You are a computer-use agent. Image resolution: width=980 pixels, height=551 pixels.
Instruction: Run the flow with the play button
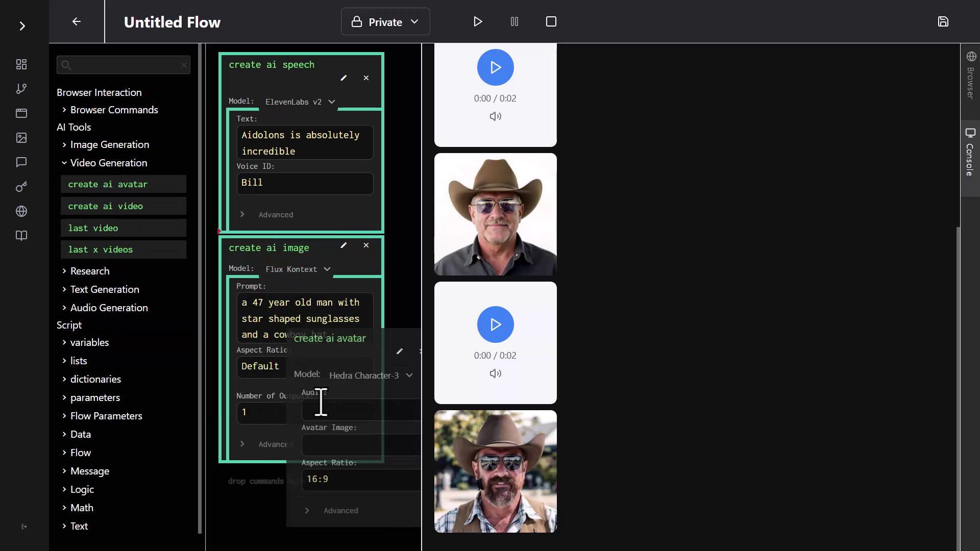478,21
